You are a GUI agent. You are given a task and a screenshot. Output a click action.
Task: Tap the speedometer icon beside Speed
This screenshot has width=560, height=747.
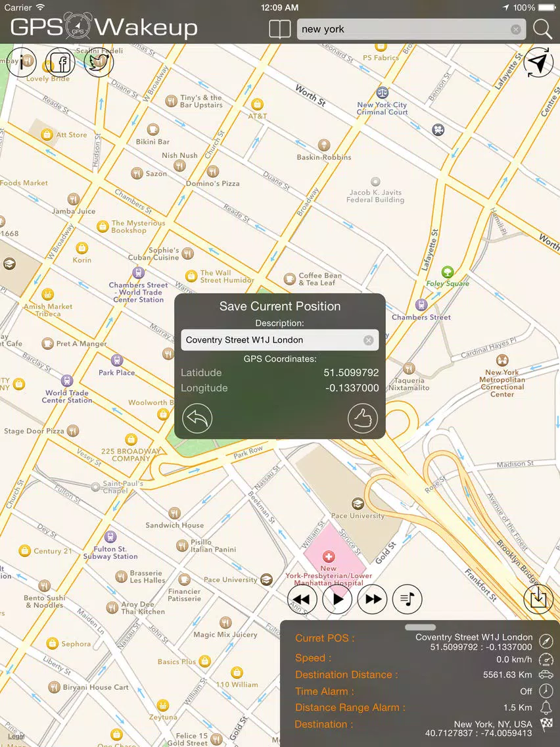(546, 660)
